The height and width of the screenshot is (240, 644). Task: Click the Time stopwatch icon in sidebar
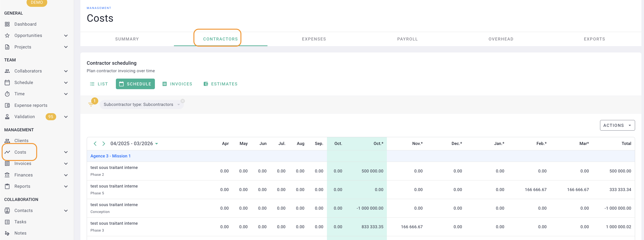[x=7, y=94]
